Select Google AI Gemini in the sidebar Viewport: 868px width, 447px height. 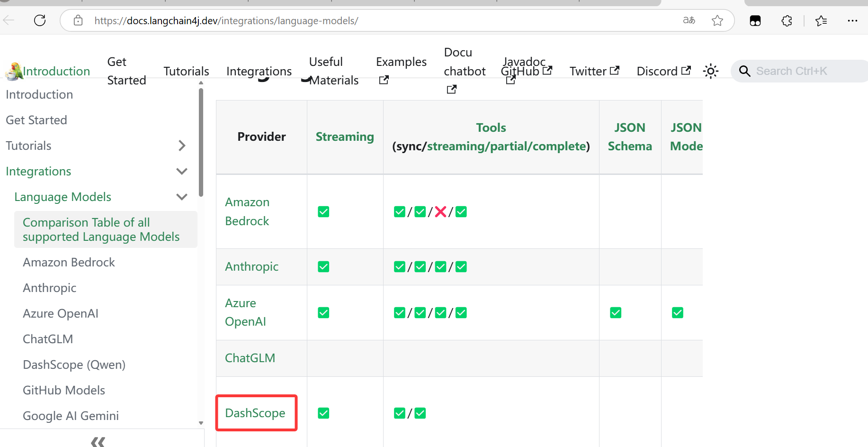click(x=71, y=416)
